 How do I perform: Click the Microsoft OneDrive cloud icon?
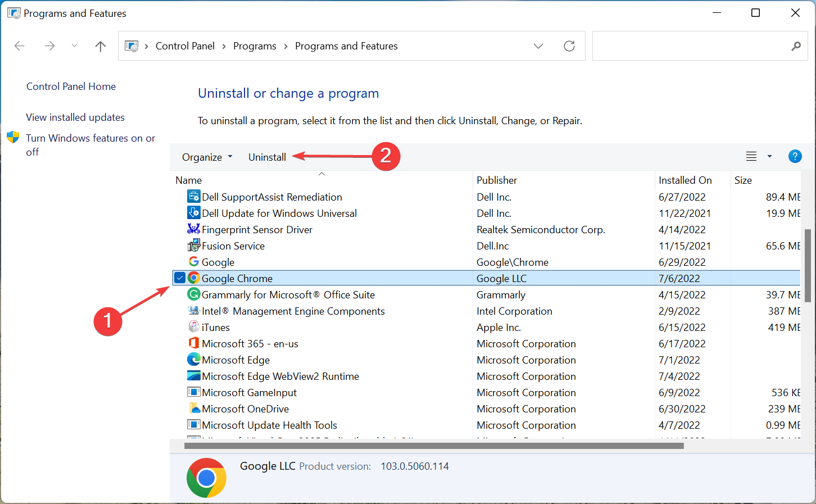193,408
